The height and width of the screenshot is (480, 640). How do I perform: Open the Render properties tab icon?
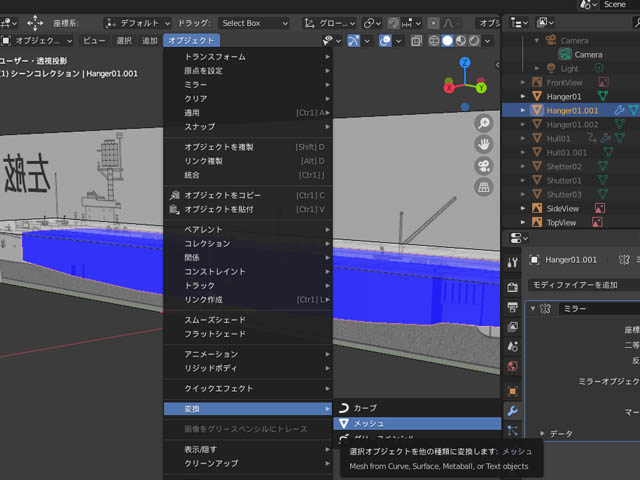tap(513, 287)
